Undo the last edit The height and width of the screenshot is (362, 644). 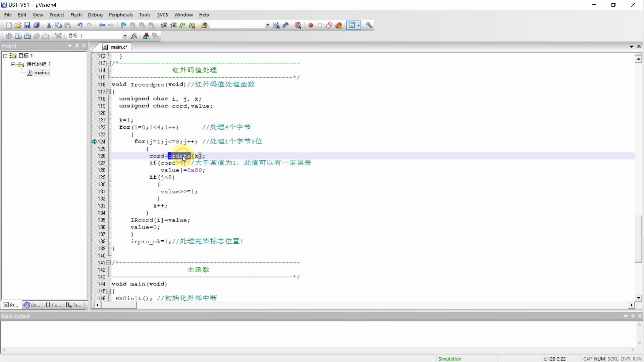80,25
